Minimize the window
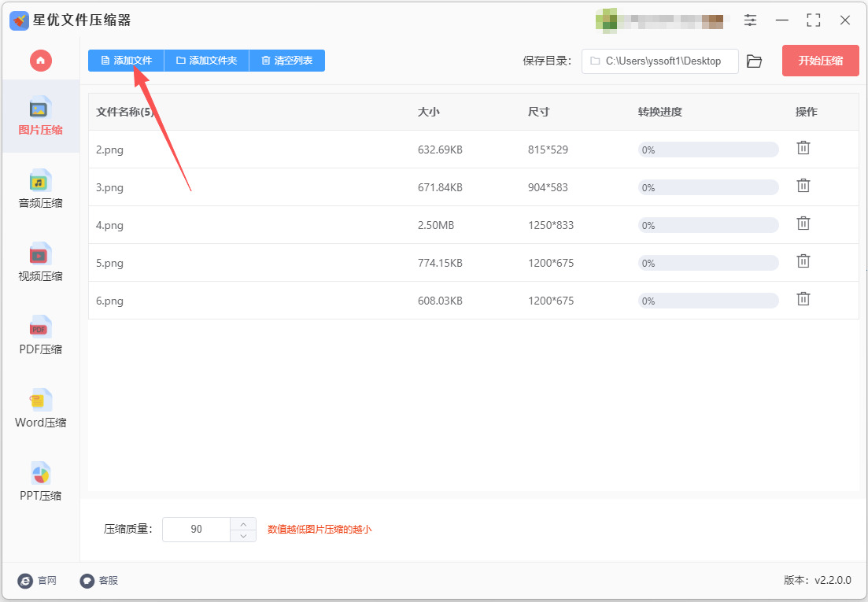The height and width of the screenshot is (602, 868). click(x=781, y=20)
